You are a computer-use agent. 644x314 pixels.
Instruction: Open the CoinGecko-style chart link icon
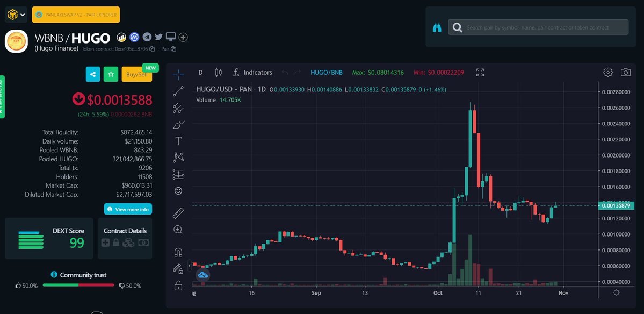[x=121, y=38]
